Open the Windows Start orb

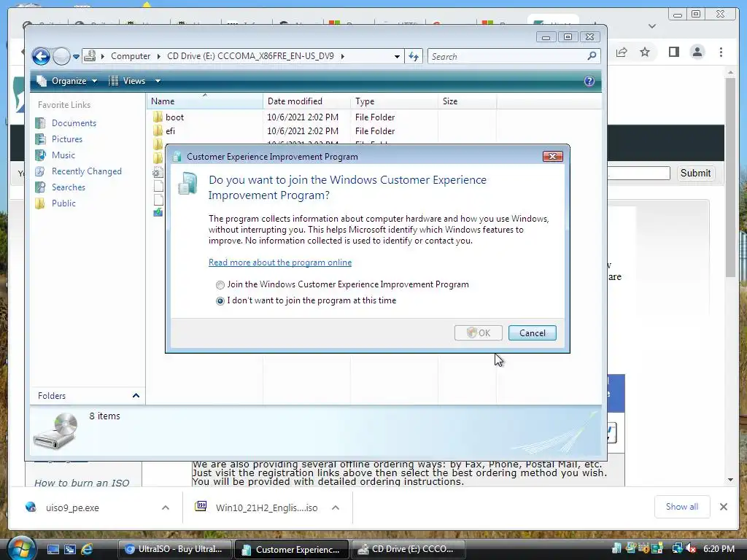21,548
